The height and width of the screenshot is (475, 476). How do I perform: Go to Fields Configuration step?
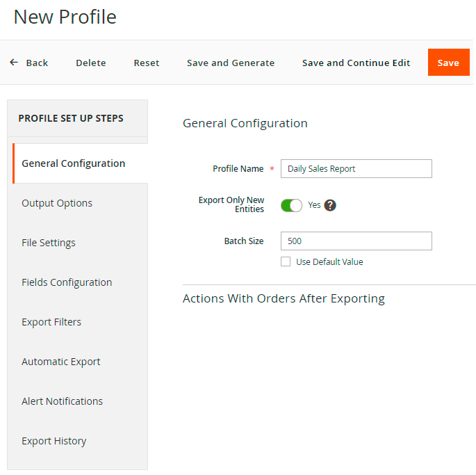pyautogui.click(x=67, y=282)
